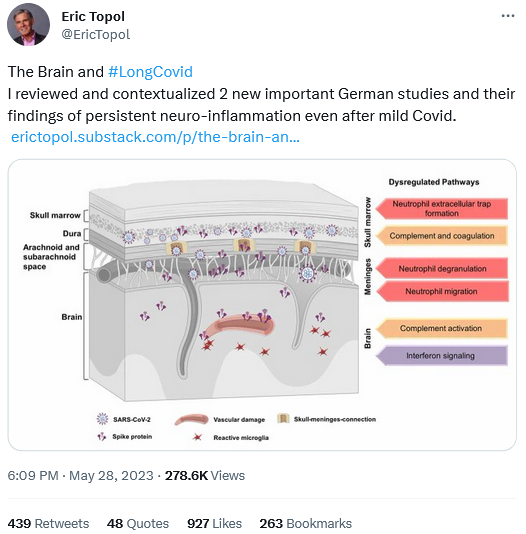Click the SARS-CoV-2 legend icon

pos(102,419)
